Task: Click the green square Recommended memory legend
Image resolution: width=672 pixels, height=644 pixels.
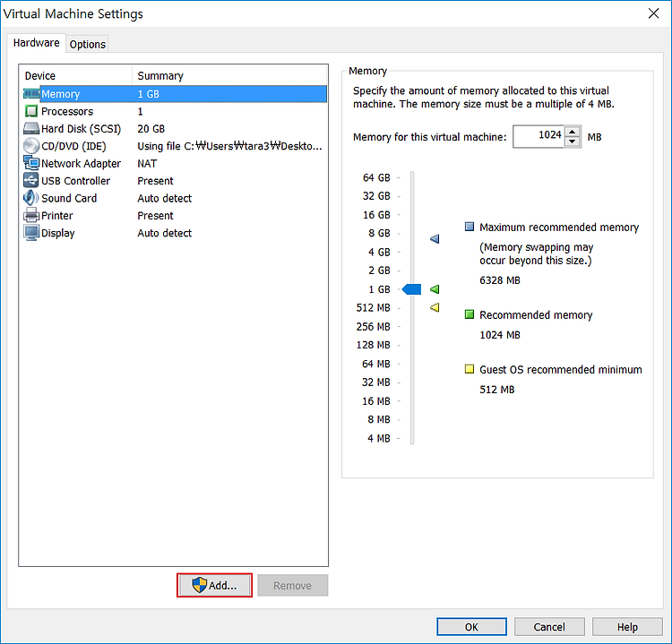Action: [x=470, y=314]
